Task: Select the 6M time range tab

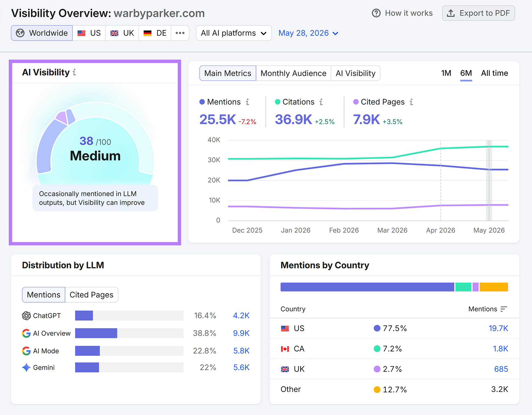Action: (x=466, y=73)
